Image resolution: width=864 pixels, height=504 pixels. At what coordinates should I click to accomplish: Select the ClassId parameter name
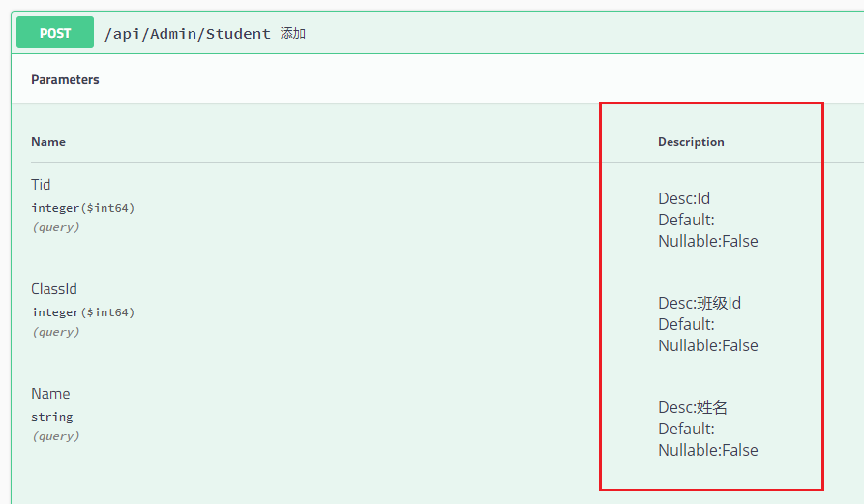click(x=54, y=289)
